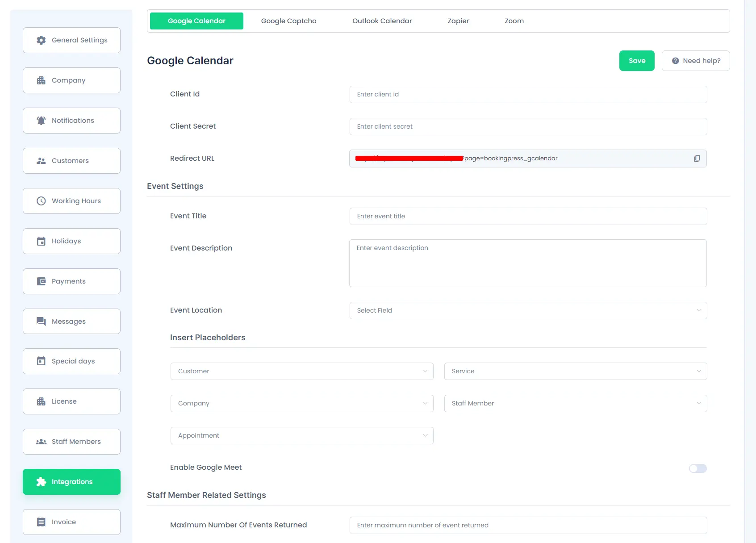The width and height of the screenshot is (756, 543).
Task: Open the Payments settings
Action: 71,281
